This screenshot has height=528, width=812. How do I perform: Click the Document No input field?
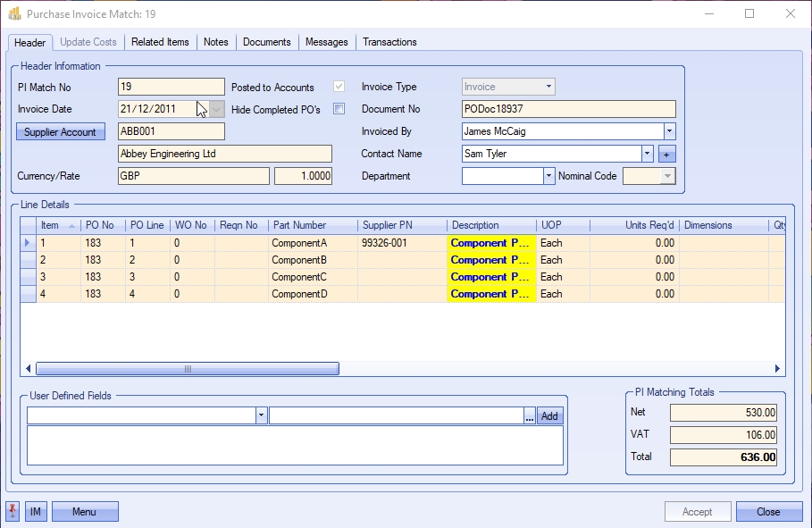(568, 109)
